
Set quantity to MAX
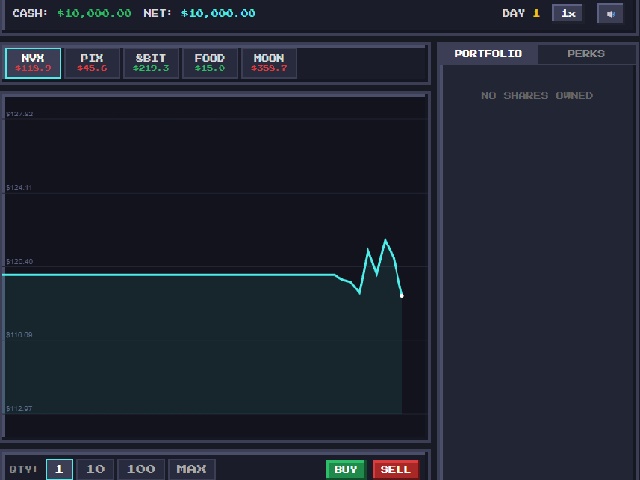(191, 469)
